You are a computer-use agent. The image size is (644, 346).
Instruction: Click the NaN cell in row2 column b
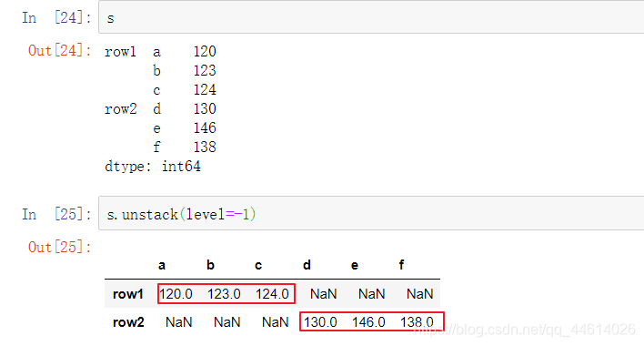coord(227,322)
